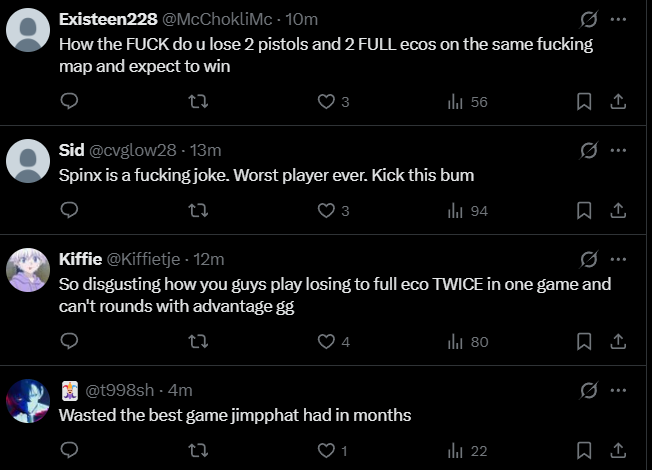Bookmark Sid's tweet
The width and height of the screenshot is (652, 470).
[x=584, y=210]
